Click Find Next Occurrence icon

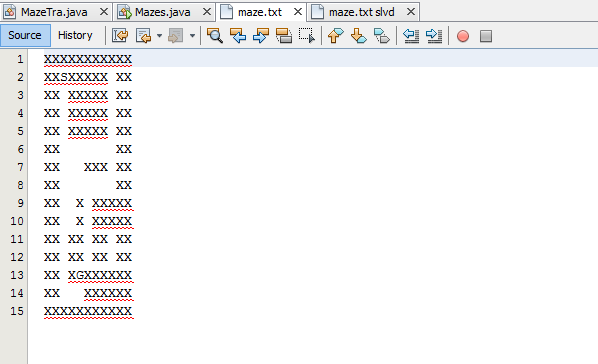pyautogui.click(x=261, y=36)
